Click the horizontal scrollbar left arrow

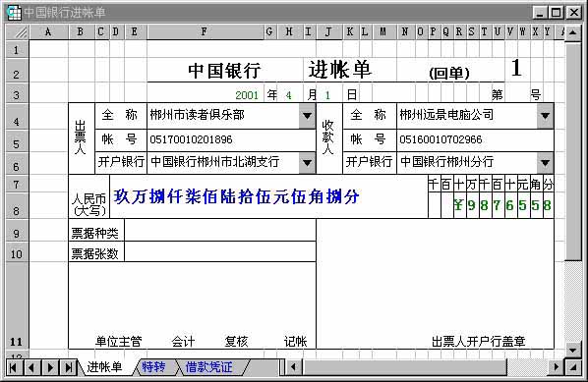(294, 367)
